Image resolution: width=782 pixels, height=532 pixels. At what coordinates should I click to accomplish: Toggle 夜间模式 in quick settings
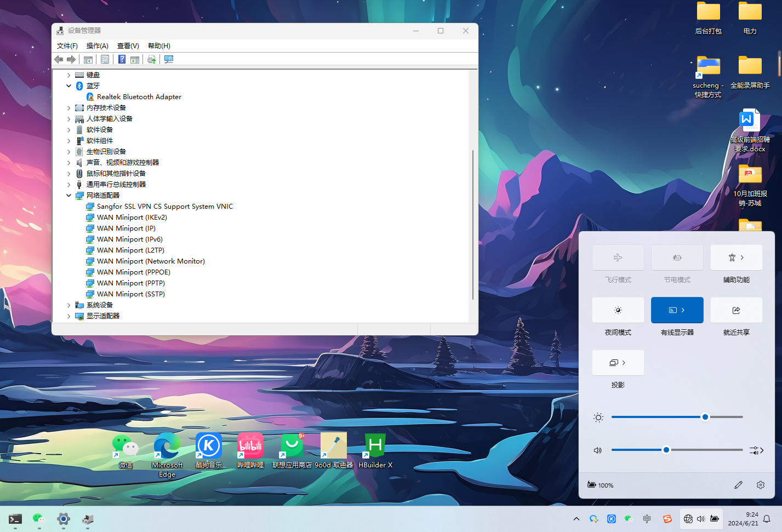618,310
